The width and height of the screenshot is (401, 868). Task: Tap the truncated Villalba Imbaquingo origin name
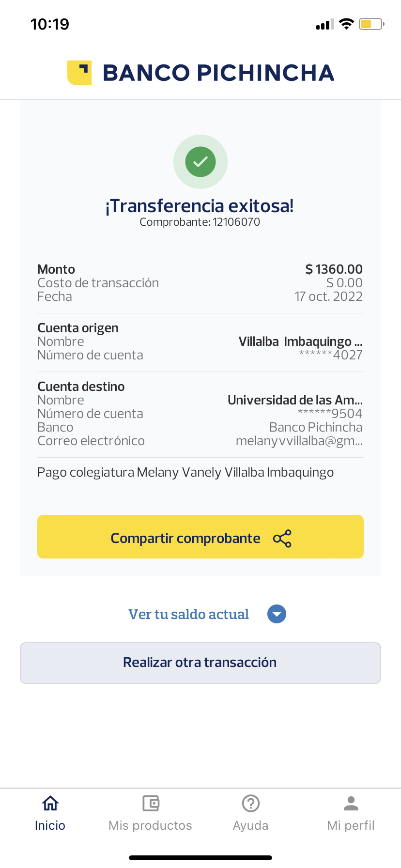pyautogui.click(x=300, y=341)
